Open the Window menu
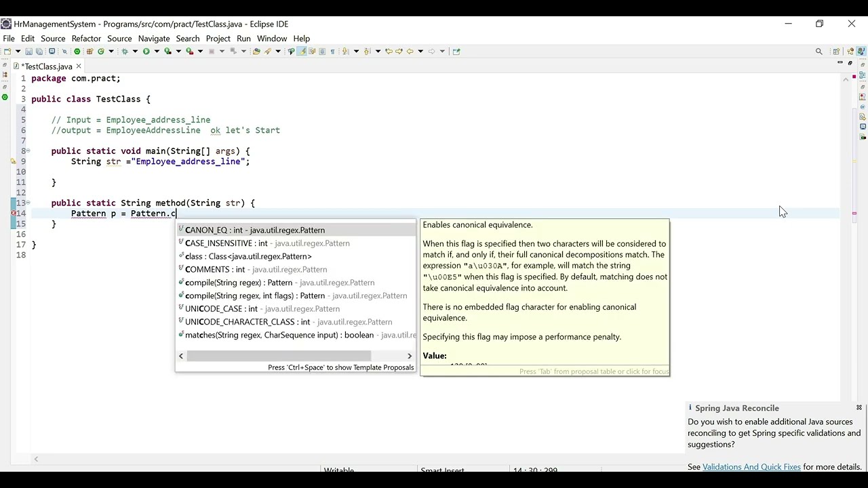868x488 pixels. tap(272, 39)
